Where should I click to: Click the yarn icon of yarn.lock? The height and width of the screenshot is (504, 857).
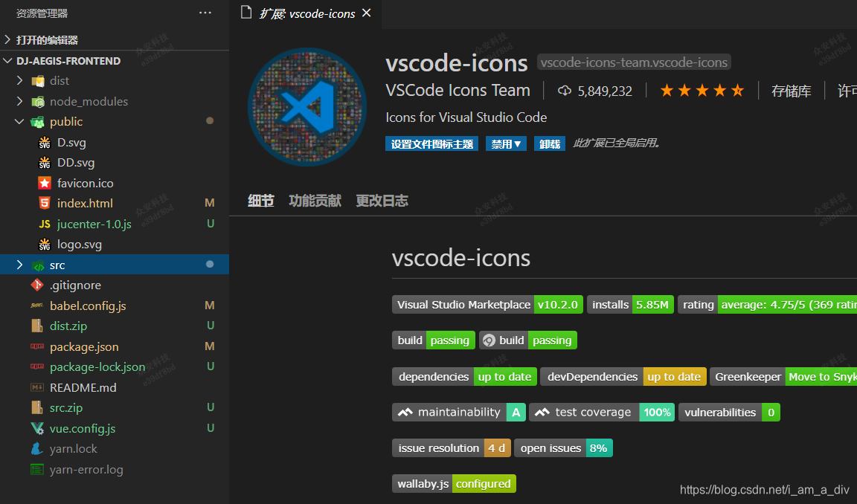pyautogui.click(x=37, y=449)
